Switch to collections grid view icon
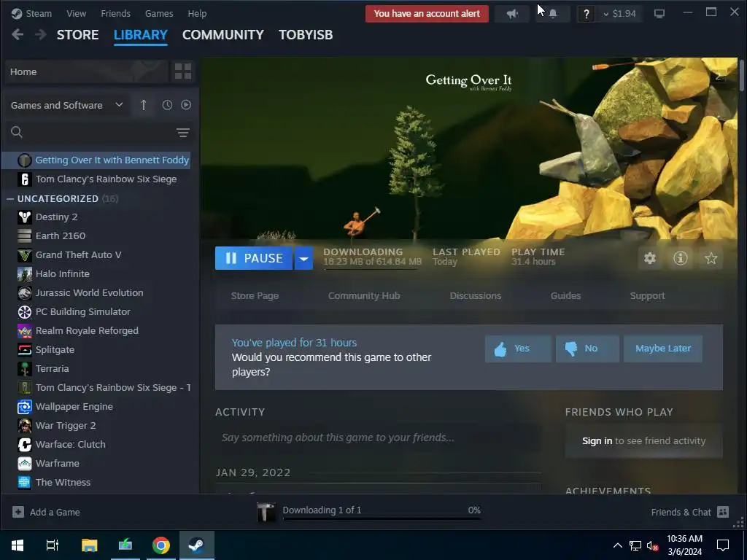Image resolution: width=747 pixels, height=560 pixels. pyautogui.click(x=183, y=71)
